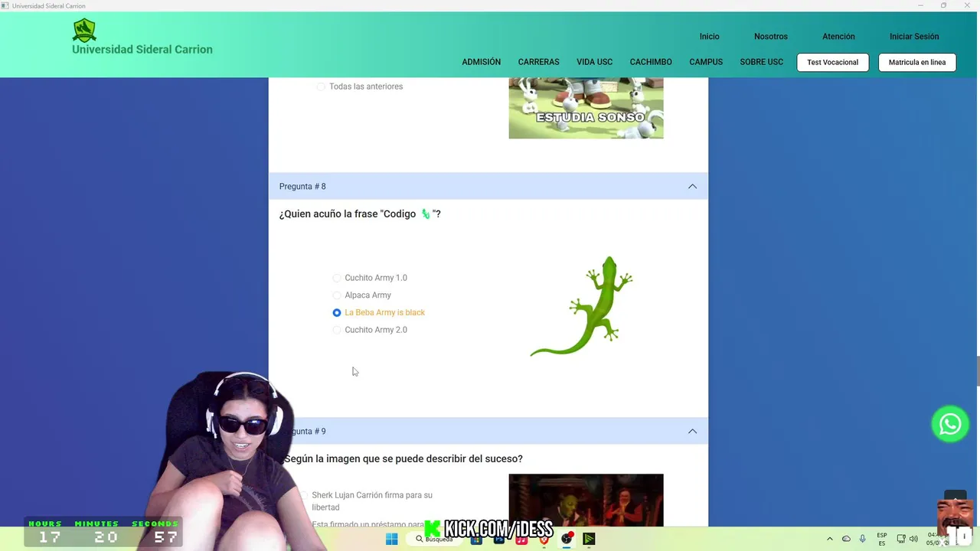Open the CACHIMBO menu

(x=651, y=62)
